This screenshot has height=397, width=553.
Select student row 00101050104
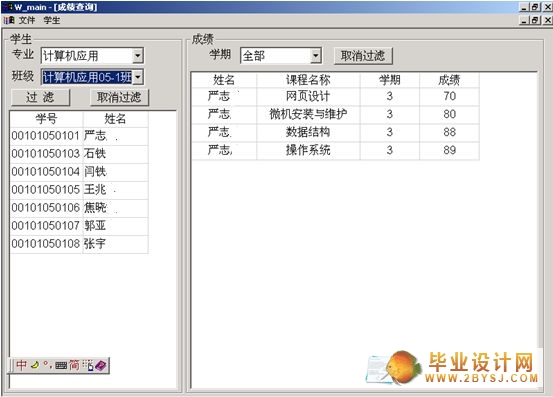pyautogui.click(x=79, y=172)
